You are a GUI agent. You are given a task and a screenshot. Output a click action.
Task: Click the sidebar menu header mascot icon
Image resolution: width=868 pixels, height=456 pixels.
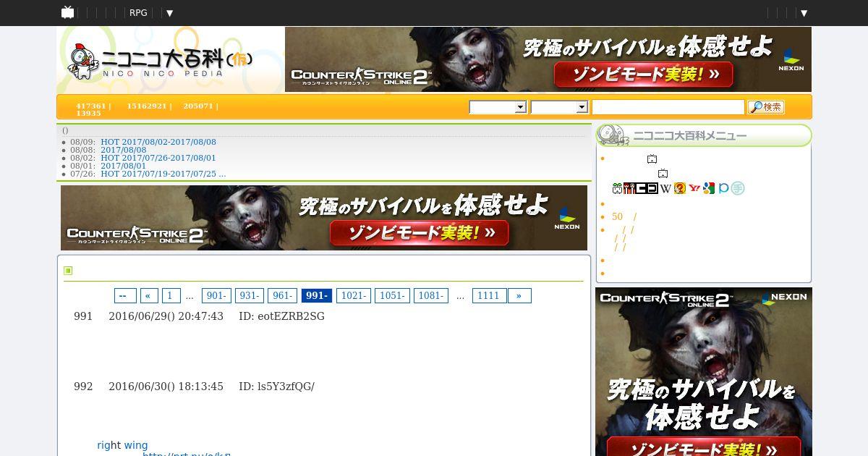pos(613,135)
